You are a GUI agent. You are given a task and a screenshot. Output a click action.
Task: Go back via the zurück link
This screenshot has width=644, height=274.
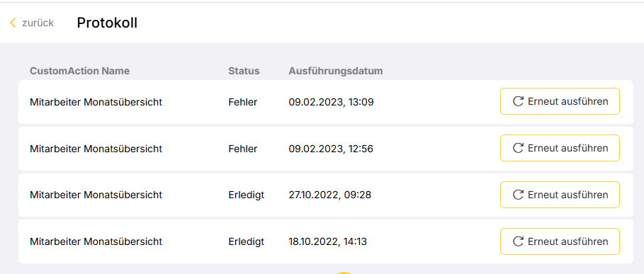(38, 23)
